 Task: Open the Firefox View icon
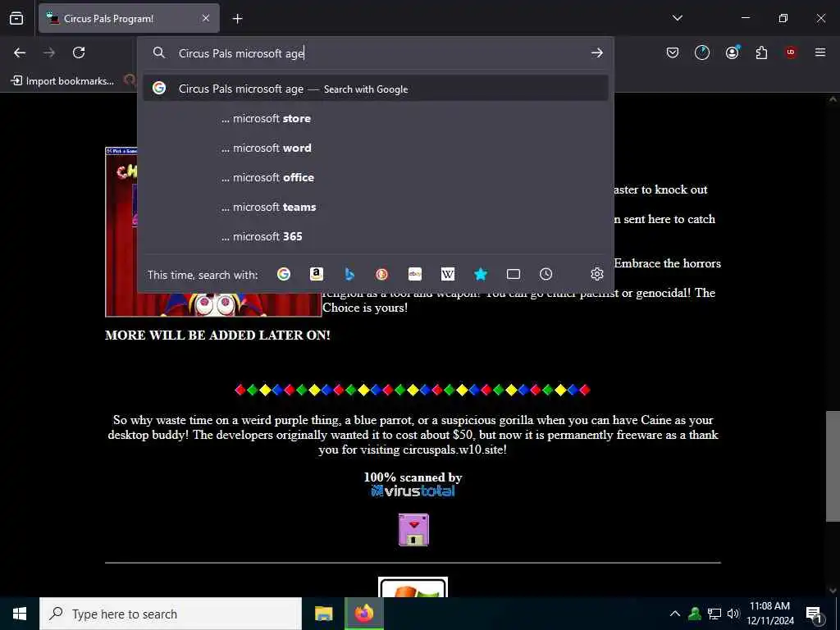[16, 18]
